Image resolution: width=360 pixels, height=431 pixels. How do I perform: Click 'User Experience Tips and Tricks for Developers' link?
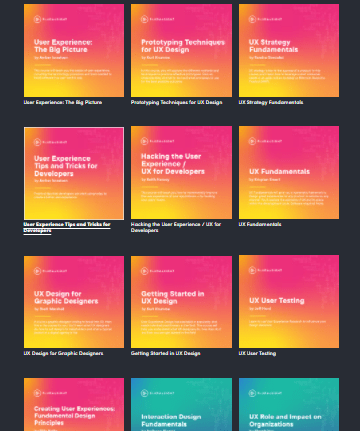[67, 227]
